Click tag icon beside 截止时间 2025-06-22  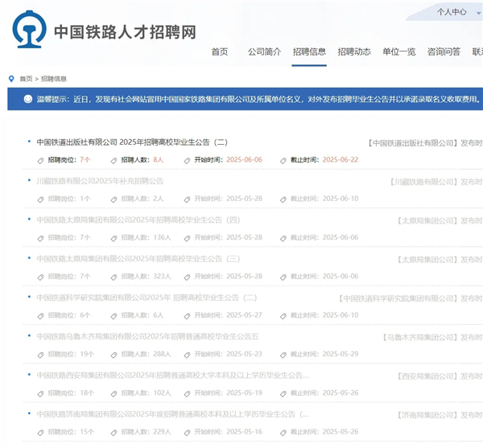coord(283,161)
